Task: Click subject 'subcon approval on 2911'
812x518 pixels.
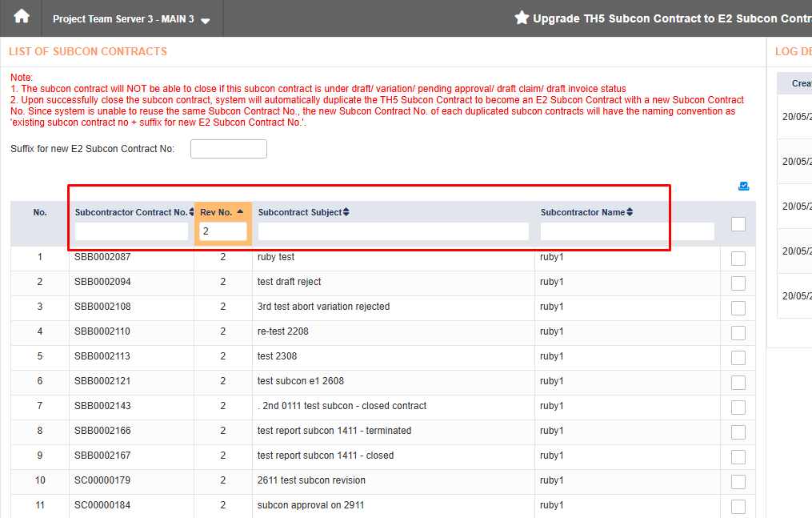Action: [310, 505]
